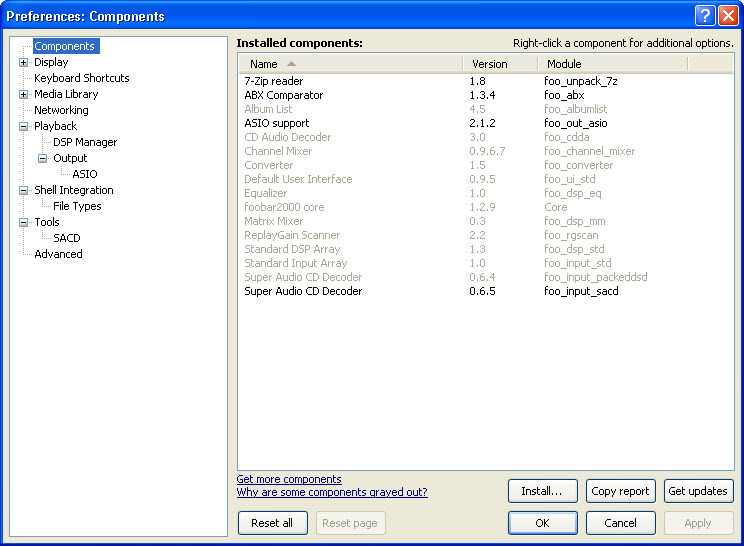Click the foo_abx module cell

(564, 95)
